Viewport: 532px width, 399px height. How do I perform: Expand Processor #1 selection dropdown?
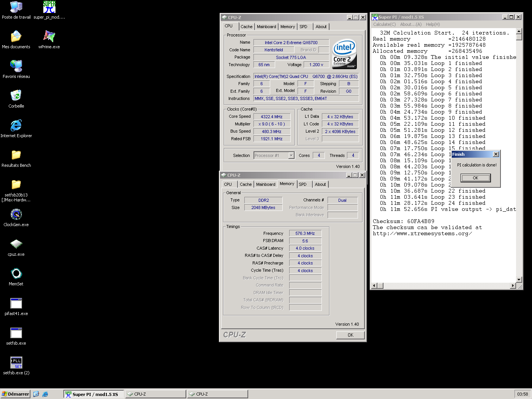(x=291, y=155)
